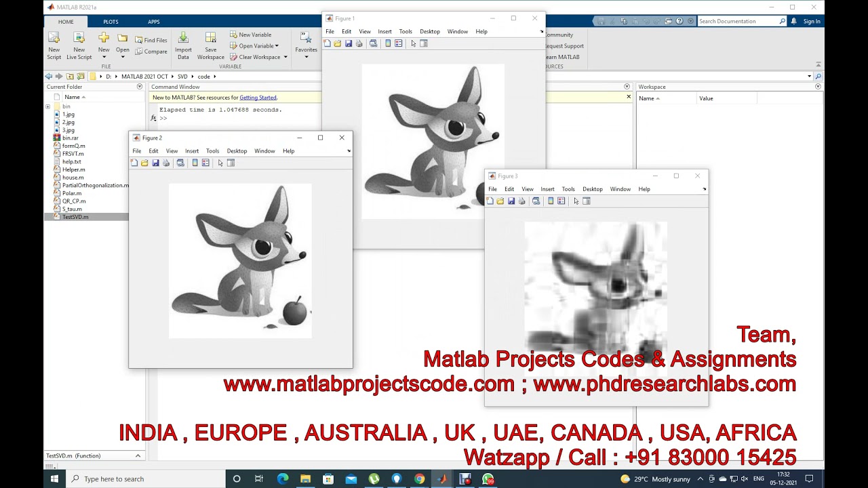The height and width of the screenshot is (488, 868).
Task: Click Windows Start button
Action: (x=54, y=479)
